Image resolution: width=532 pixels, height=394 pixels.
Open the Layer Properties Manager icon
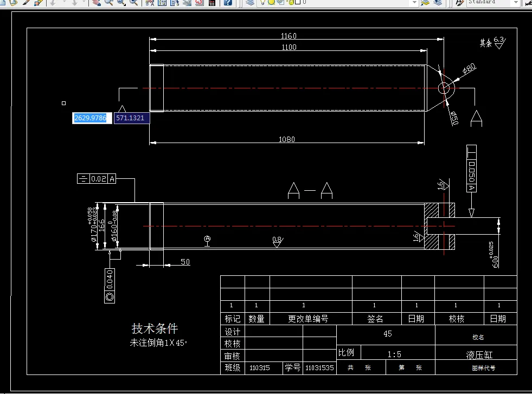click(x=250, y=2)
